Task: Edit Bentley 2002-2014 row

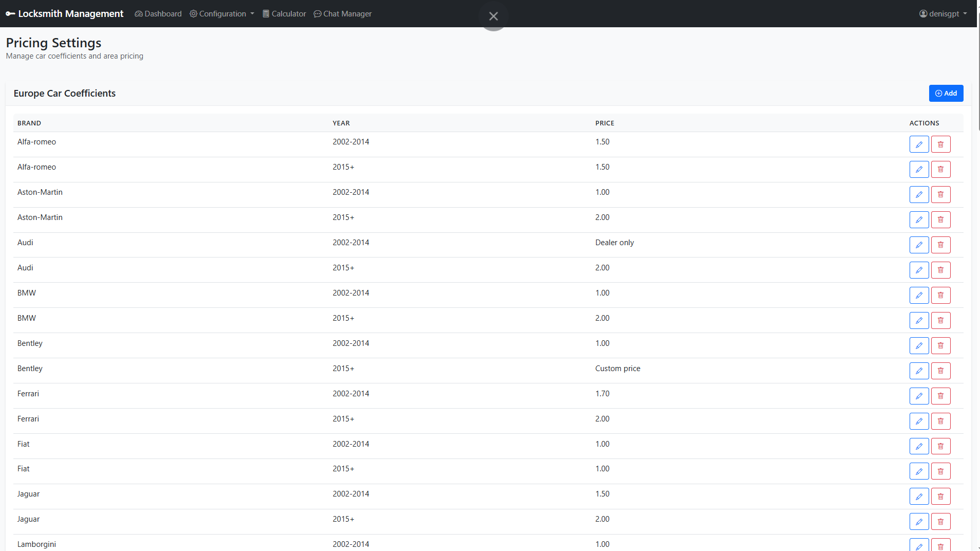Action: tap(919, 346)
